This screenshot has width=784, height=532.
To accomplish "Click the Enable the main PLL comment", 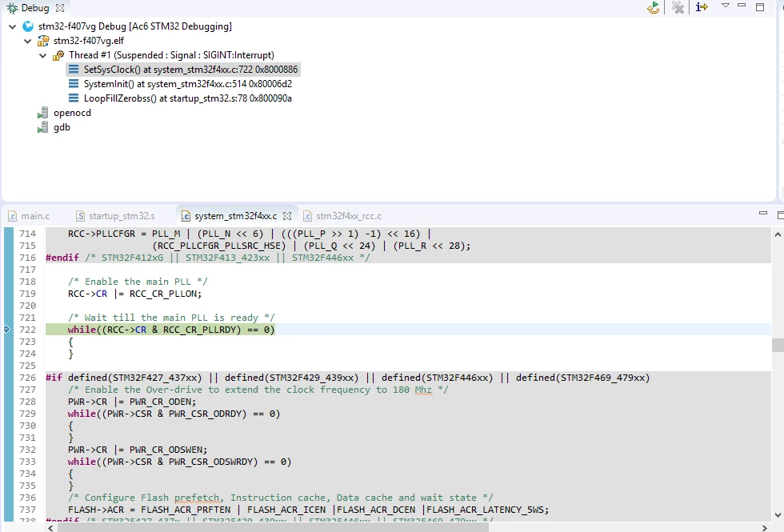I will (x=138, y=282).
